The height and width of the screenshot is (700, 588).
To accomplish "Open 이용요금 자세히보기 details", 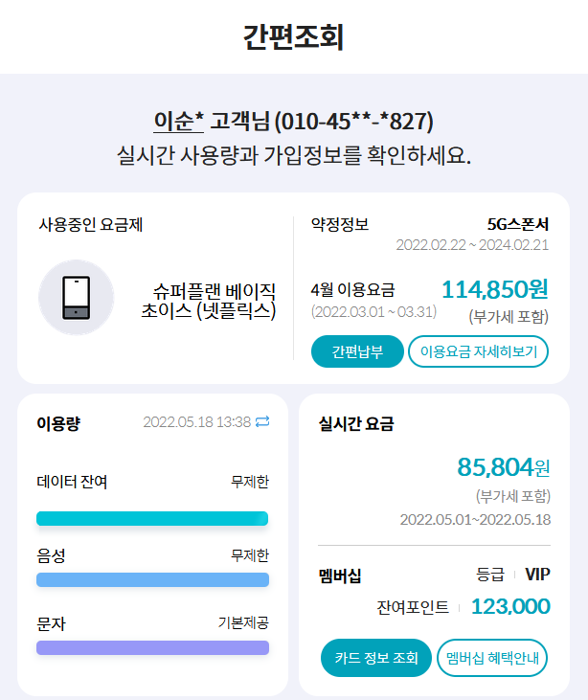I will (x=478, y=351).
